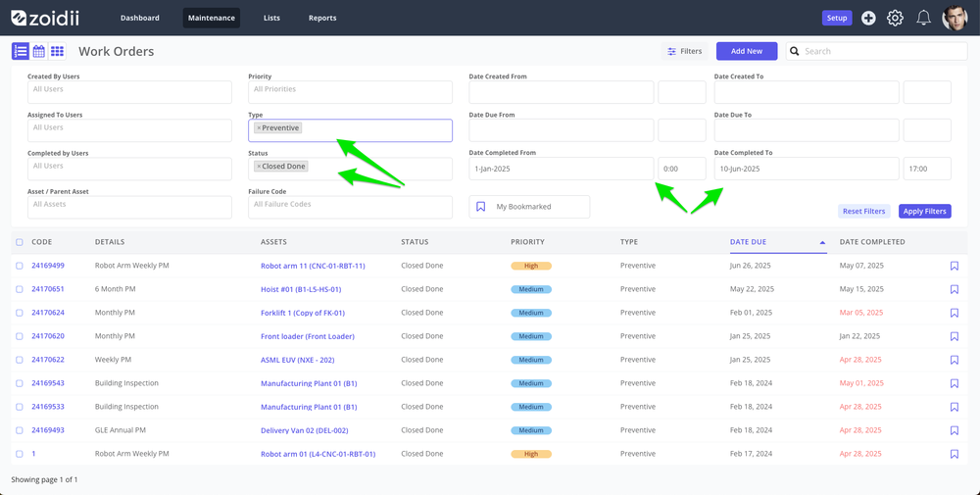Expand the Assigned To Users dropdown
Screen dimensions: 980x495
[x=129, y=130]
